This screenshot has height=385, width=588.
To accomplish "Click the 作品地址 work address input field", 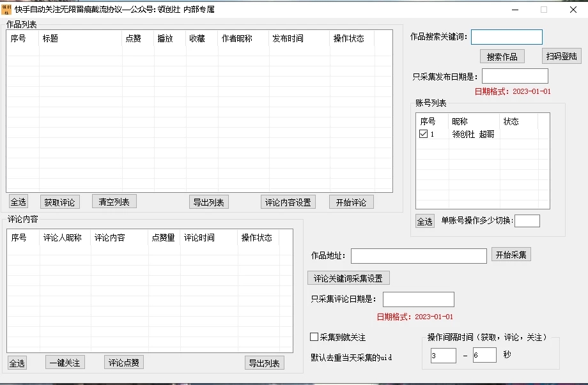I will point(419,255).
